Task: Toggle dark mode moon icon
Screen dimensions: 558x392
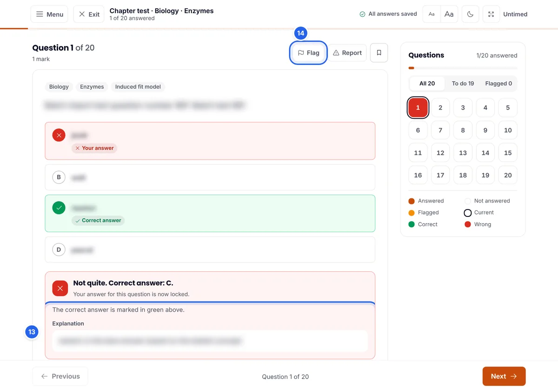Action: (470, 14)
